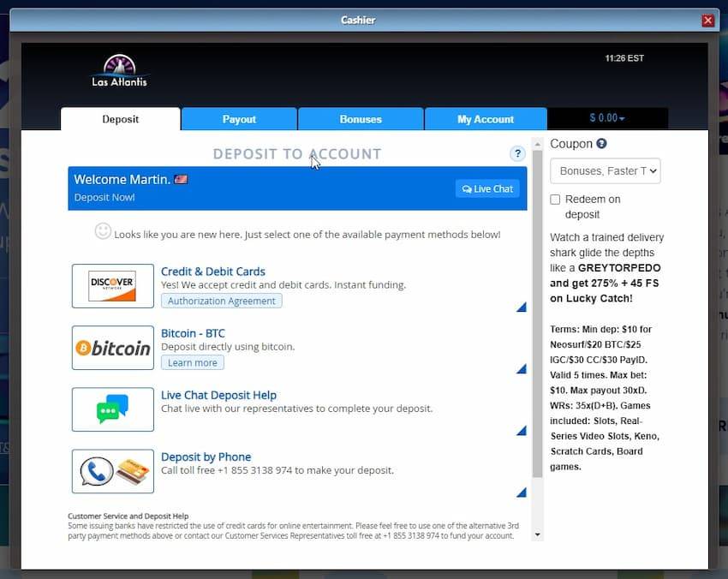
Task: Go to the My Account tab
Action: pos(486,119)
